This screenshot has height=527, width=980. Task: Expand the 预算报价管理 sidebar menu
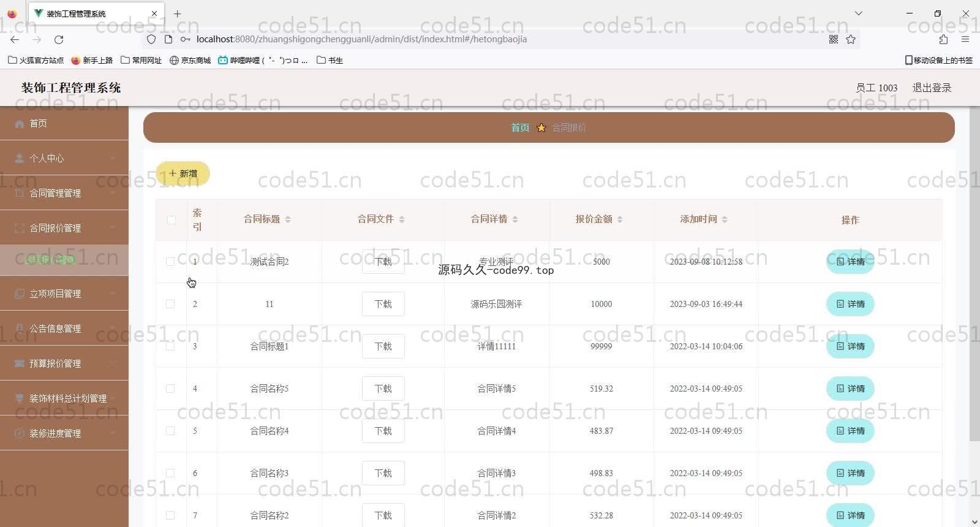(64, 363)
